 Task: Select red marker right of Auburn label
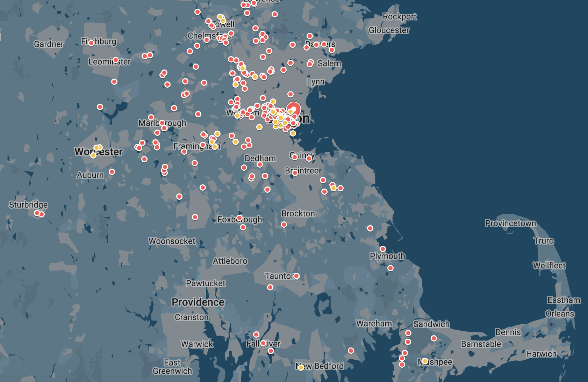(112, 172)
